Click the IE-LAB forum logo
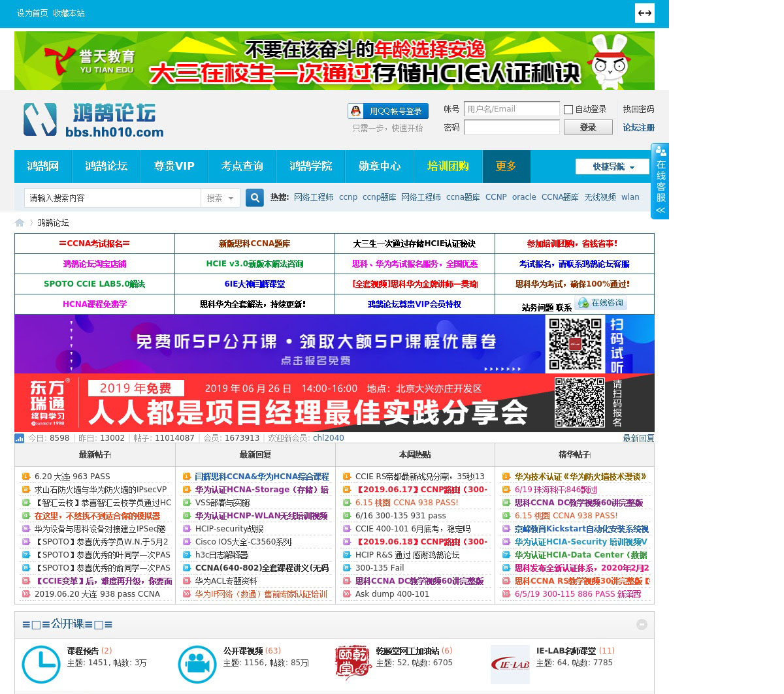Screen dimensions: 784x694 click(x=510, y=664)
